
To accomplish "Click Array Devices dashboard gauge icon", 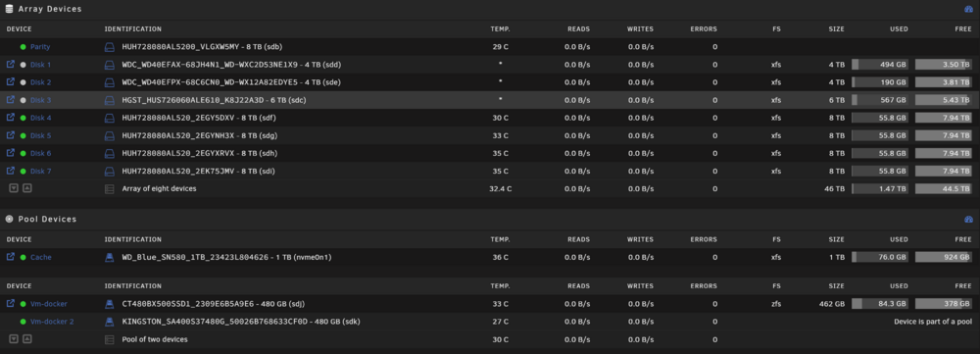I will pyautogui.click(x=969, y=10).
